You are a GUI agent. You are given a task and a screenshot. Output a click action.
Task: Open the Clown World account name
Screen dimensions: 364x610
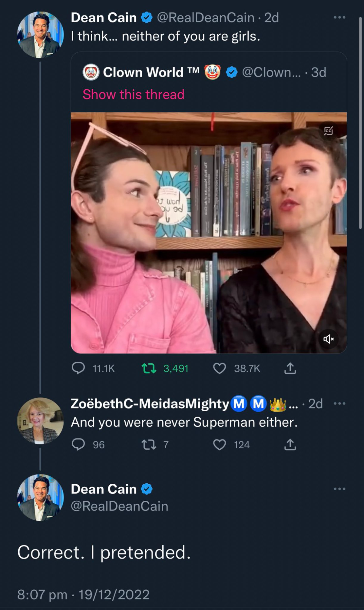coord(143,72)
